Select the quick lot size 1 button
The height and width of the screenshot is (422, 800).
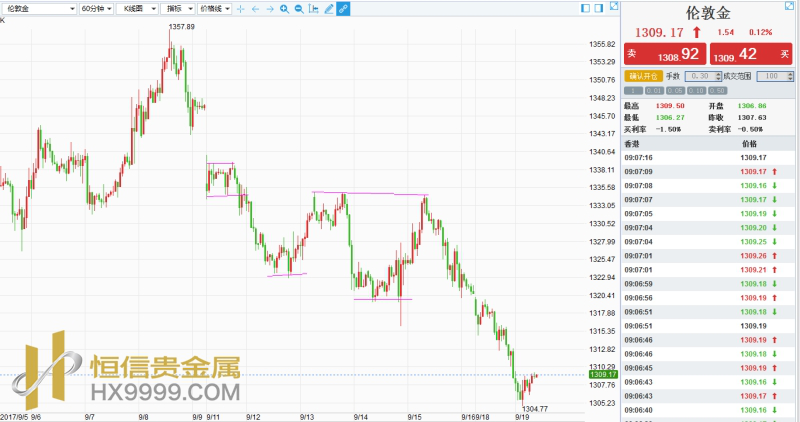click(x=633, y=91)
